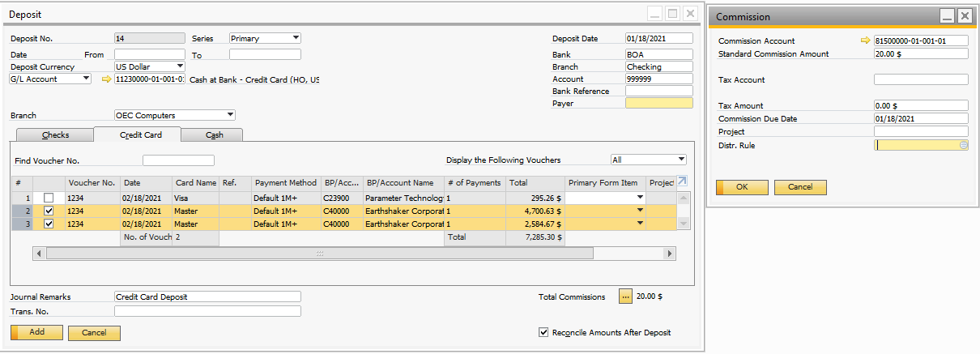This screenshot has width=980, height=354.
Task: Click the Total column header
Action: [x=535, y=183]
